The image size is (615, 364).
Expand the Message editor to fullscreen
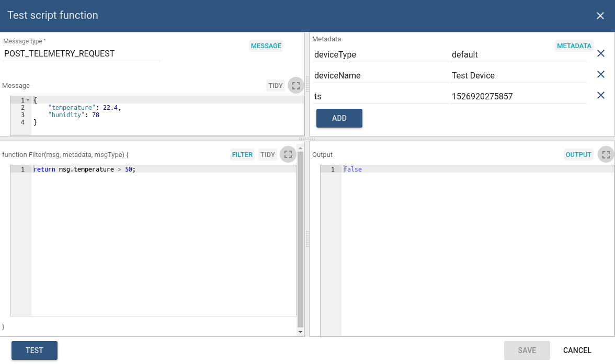coord(295,85)
